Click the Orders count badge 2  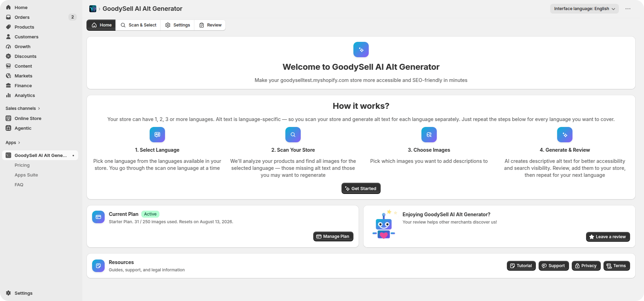tap(73, 17)
